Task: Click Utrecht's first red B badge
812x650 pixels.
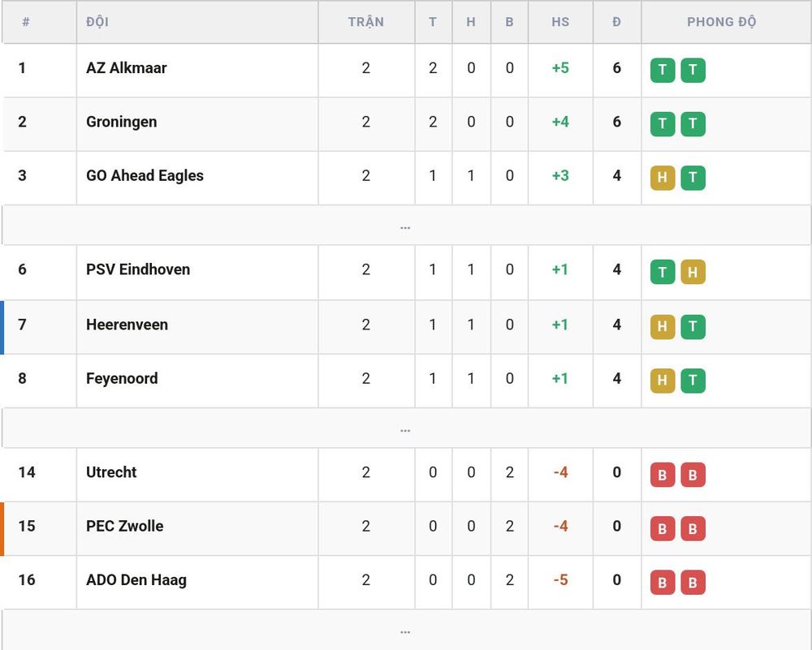Action: pyautogui.click(x=663, y=475)
